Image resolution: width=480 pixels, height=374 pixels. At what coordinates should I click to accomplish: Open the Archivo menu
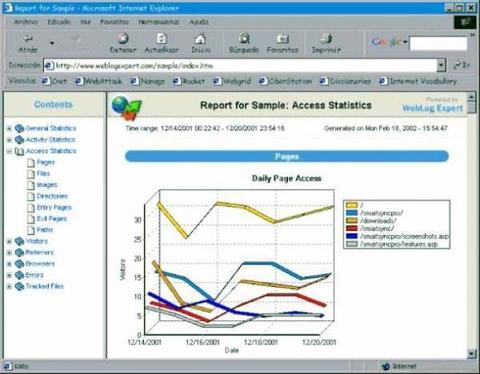(26, 22)
